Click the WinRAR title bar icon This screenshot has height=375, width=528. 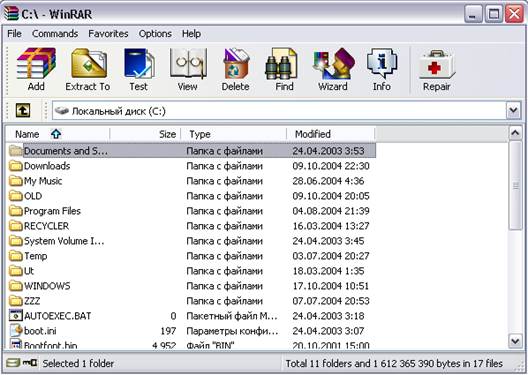(11, 13)
